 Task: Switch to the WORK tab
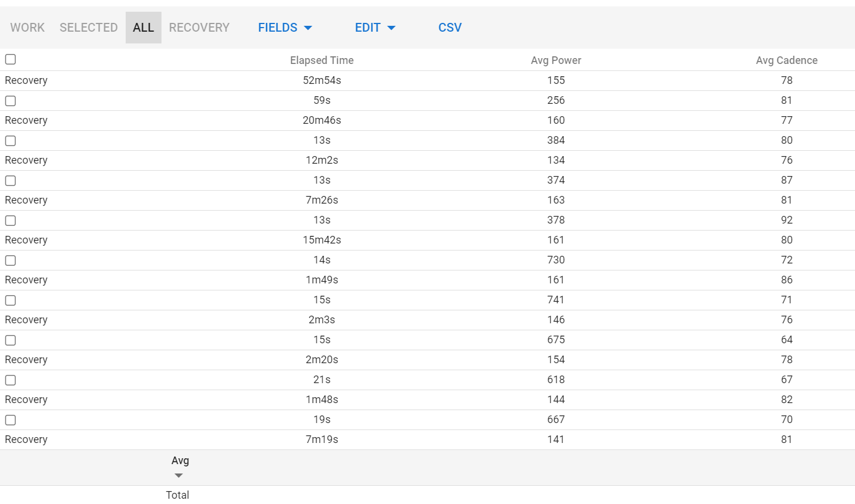(28, 28)
